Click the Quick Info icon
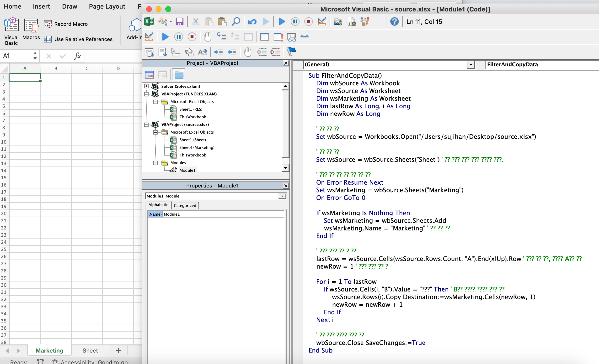This screenshot has width=599, height=364. [176, 52]
